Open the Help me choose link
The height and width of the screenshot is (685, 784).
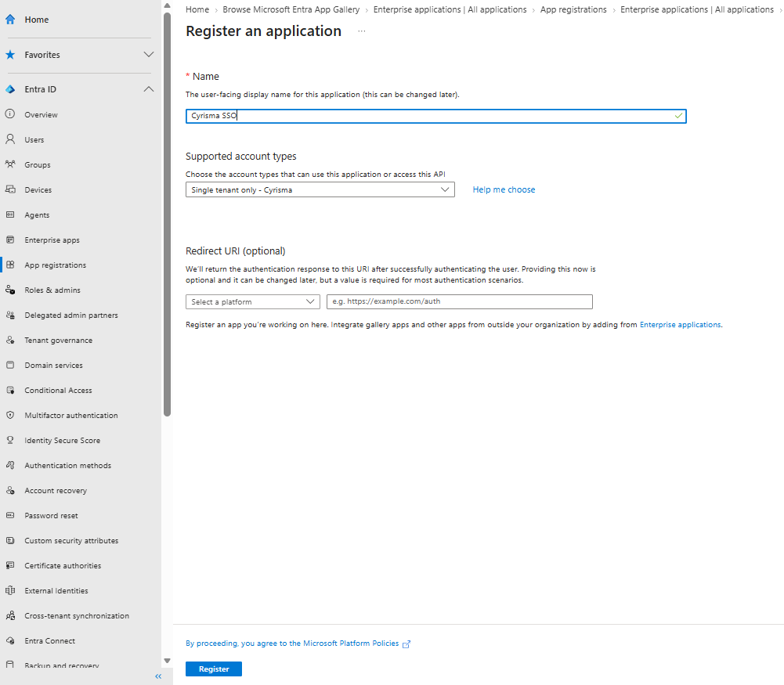point(504,190)
